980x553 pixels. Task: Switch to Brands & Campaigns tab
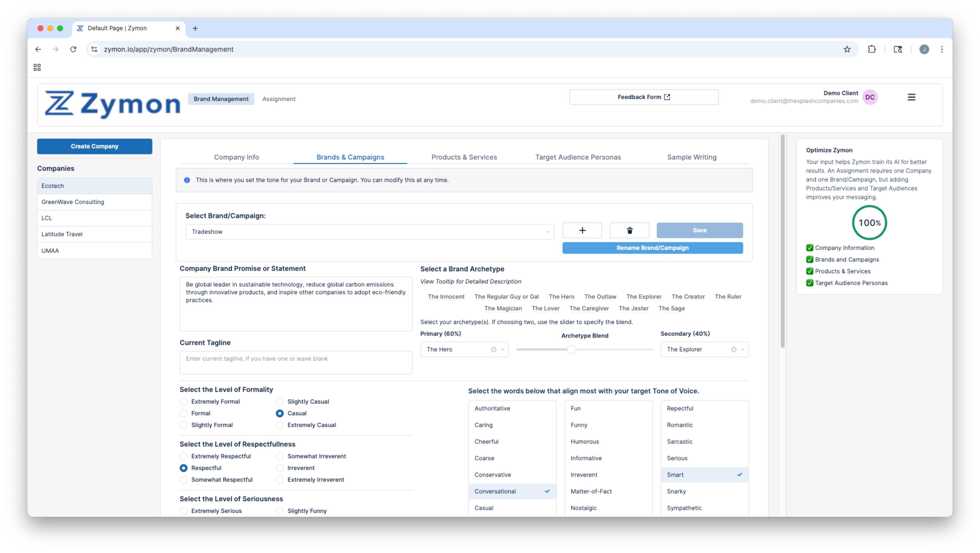(350, 157)
